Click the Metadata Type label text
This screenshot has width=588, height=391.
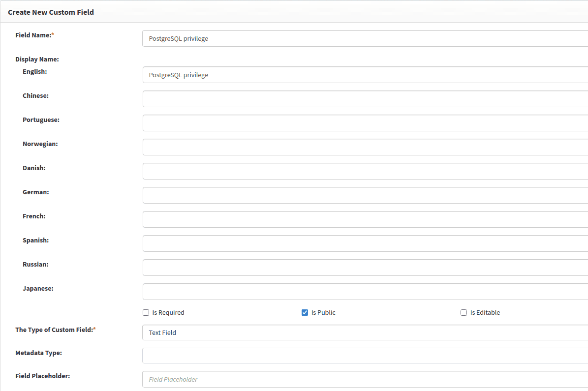[38, 353]
